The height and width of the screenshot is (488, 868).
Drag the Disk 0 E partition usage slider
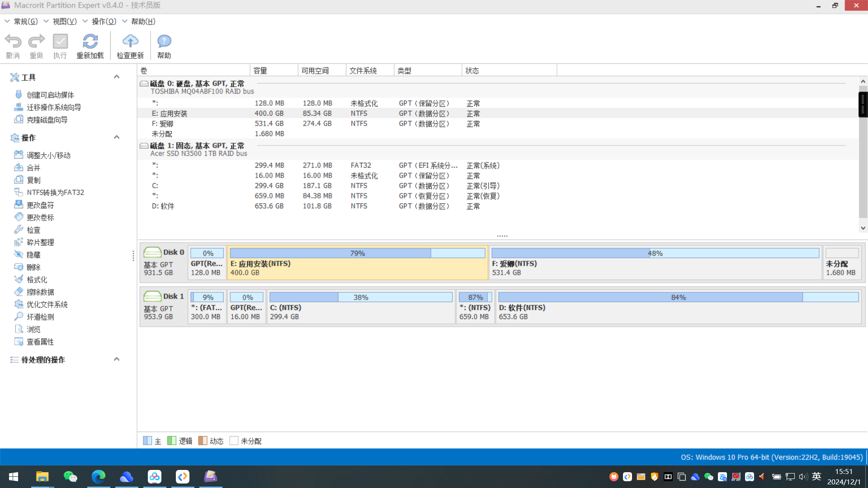[431, 253]
